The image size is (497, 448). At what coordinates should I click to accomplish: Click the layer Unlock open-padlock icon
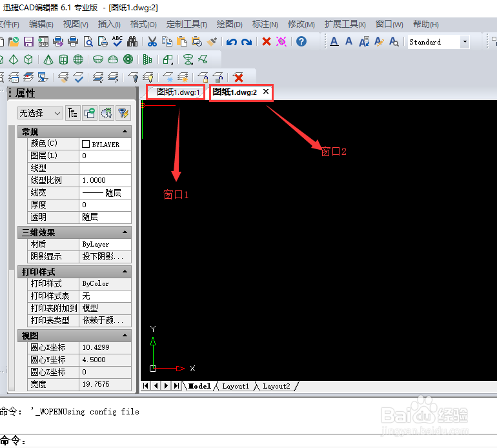pos(218,77)
